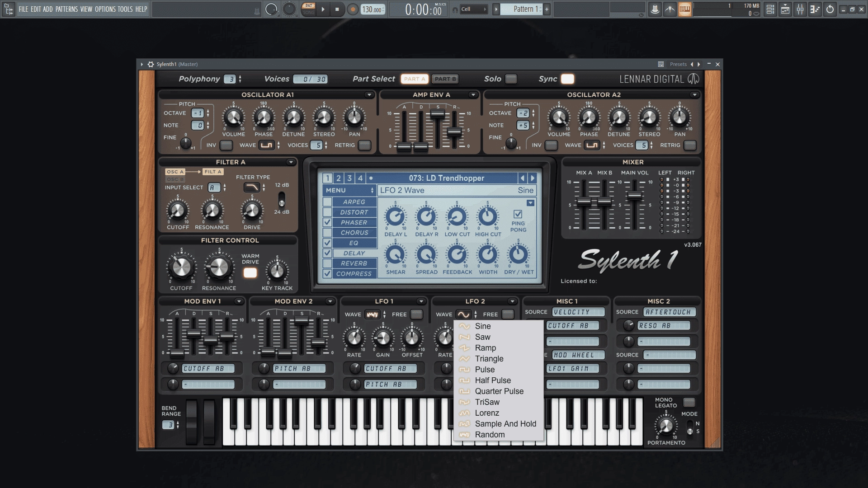The image size is (868, 488).
Task: Click the Filter Control CUTOFF knob
Action: click(182, 267)
